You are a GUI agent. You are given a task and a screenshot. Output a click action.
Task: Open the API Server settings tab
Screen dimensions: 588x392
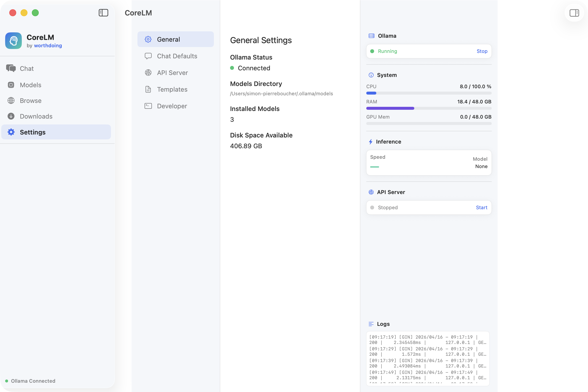(172, 73)
